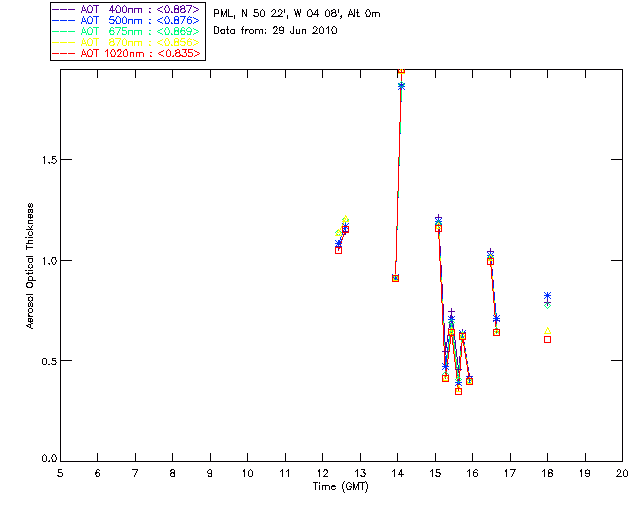Click the '1.5' y-axis tick label
This screenshot has height=512, width=640.
(48, 160)
